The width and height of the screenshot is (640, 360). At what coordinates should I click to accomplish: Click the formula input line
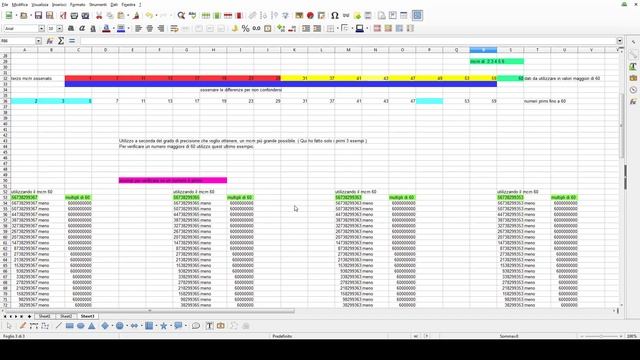coord(348,41)
